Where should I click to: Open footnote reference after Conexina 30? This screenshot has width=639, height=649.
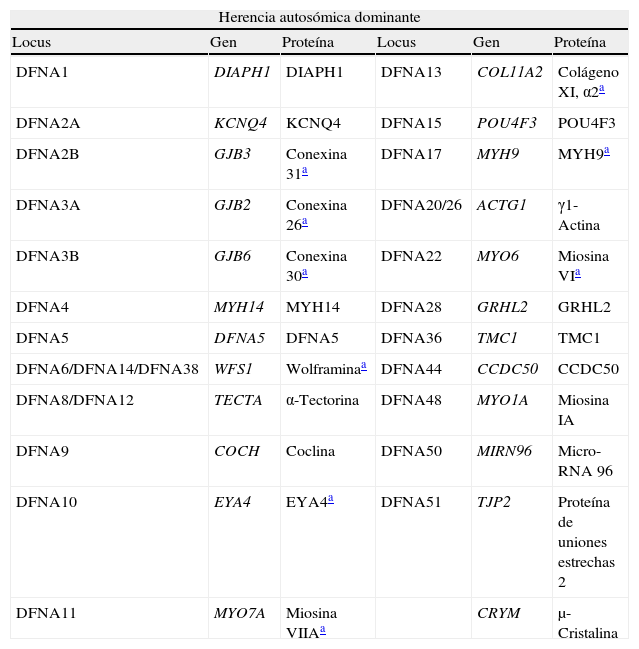[304, 273]
